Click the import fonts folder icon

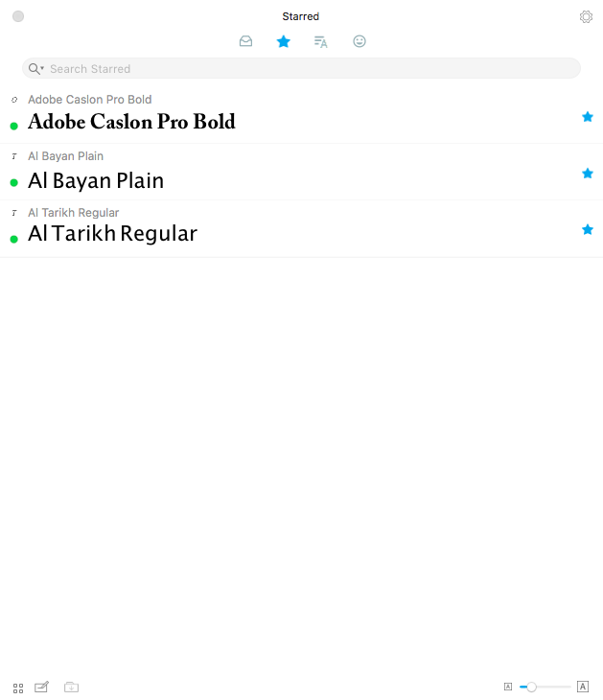tap(71, 687)
